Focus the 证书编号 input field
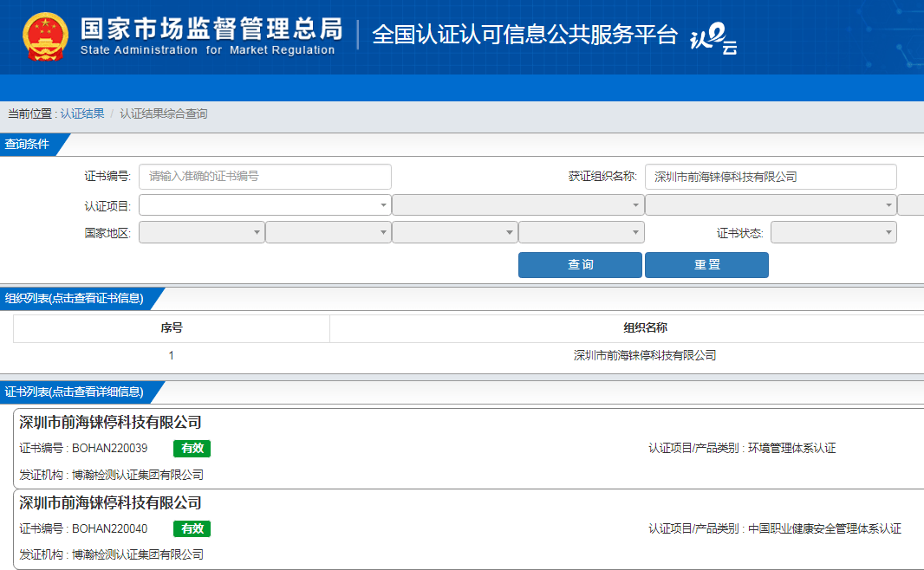924x570 pixels. pyautogui.click(x=265, y=177)
